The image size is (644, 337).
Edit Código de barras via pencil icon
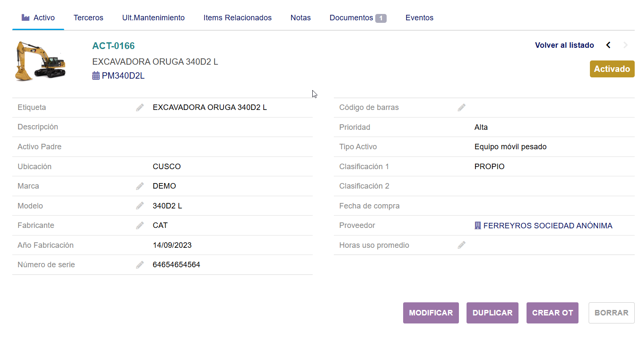[461, 107]
